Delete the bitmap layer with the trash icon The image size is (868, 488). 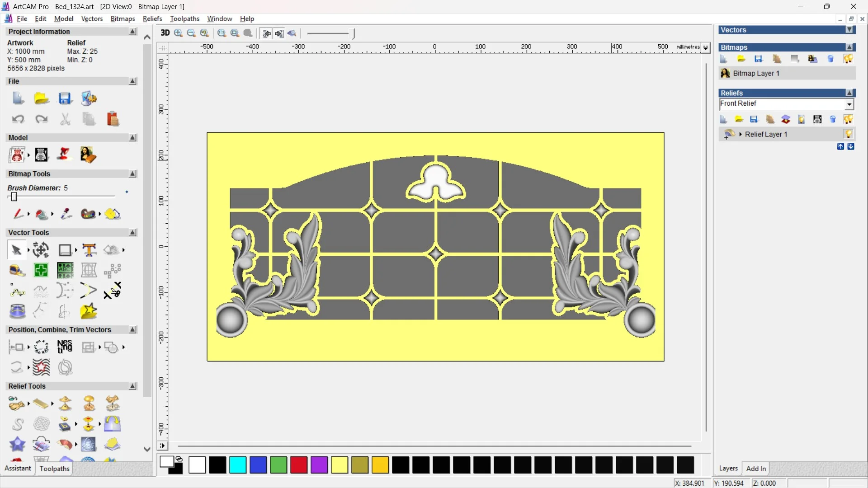(830, 59)
